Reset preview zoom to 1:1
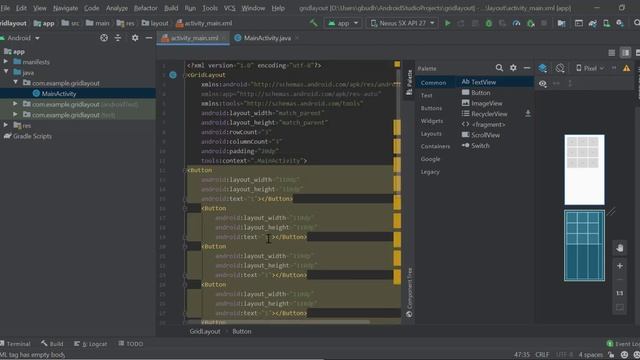Screen dimensions: 640x360 click(x=620, y=293)
